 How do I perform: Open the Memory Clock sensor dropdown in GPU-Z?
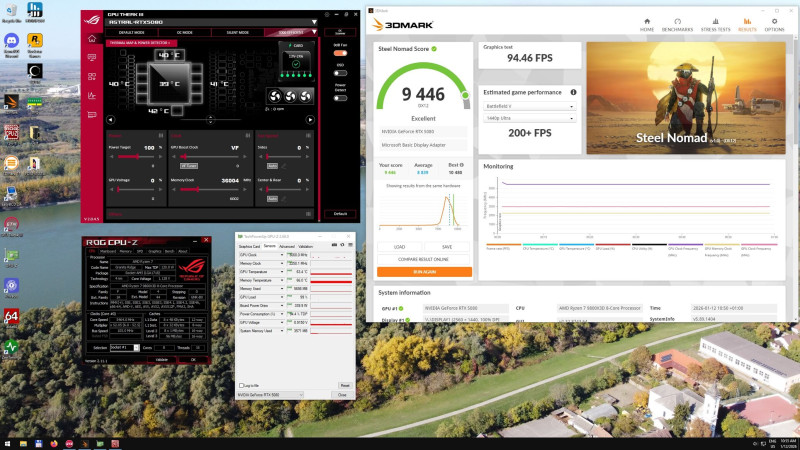coord(282,263)
